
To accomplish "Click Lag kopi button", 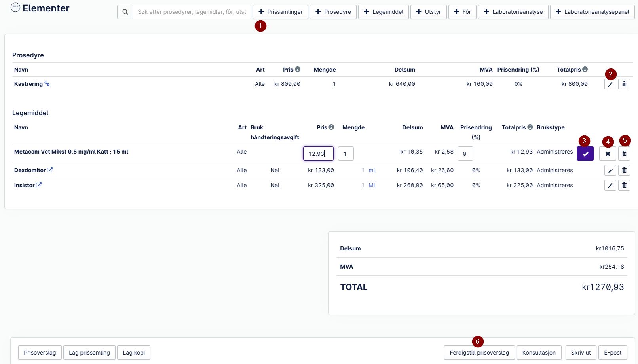I will [134, 353].
